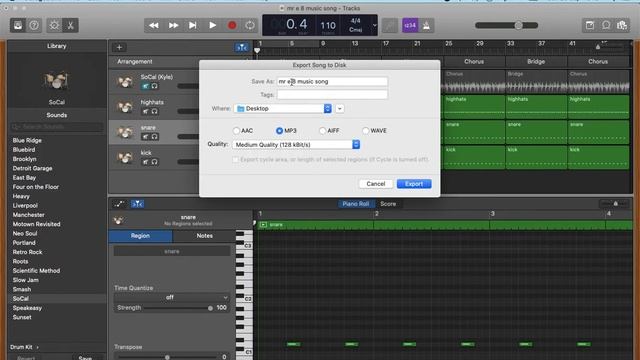Select the Speakeasy drum kit sound
Screen dimensions: 640x360
[27, 308]
